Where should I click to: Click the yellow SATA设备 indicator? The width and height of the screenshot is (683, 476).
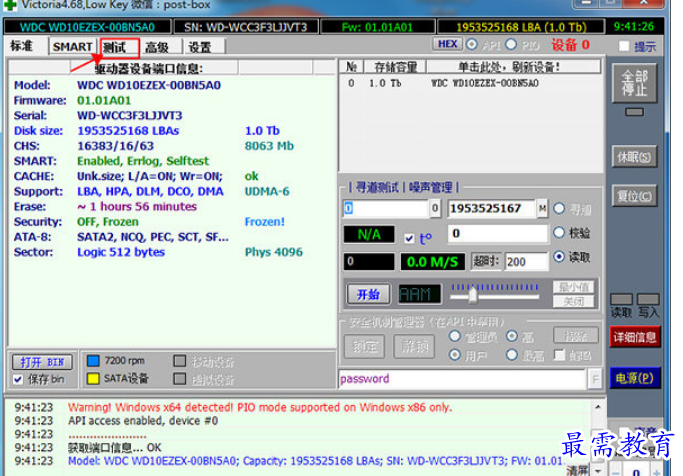[x=93, y=378]
